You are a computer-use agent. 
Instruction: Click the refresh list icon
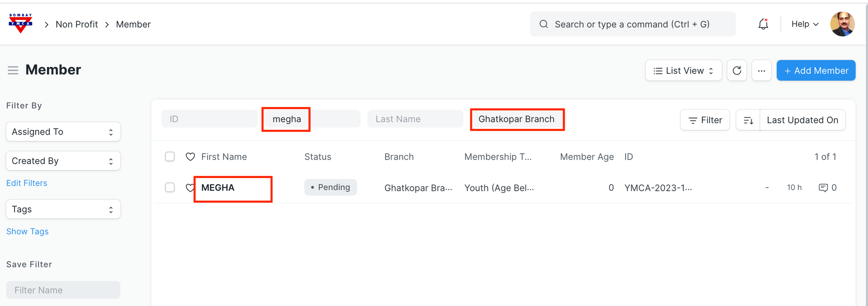click(736, 71)
